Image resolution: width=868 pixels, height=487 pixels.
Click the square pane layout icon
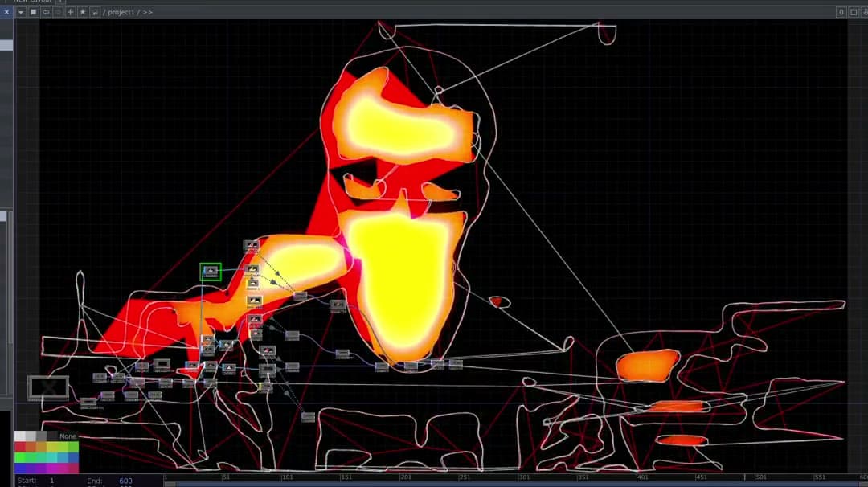point(33,11)
